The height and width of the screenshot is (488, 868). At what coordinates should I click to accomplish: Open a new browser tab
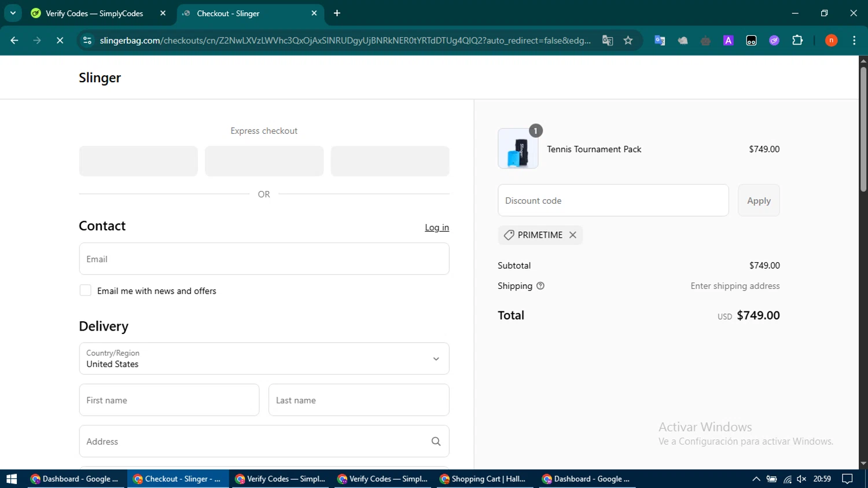tap(337, 13)
